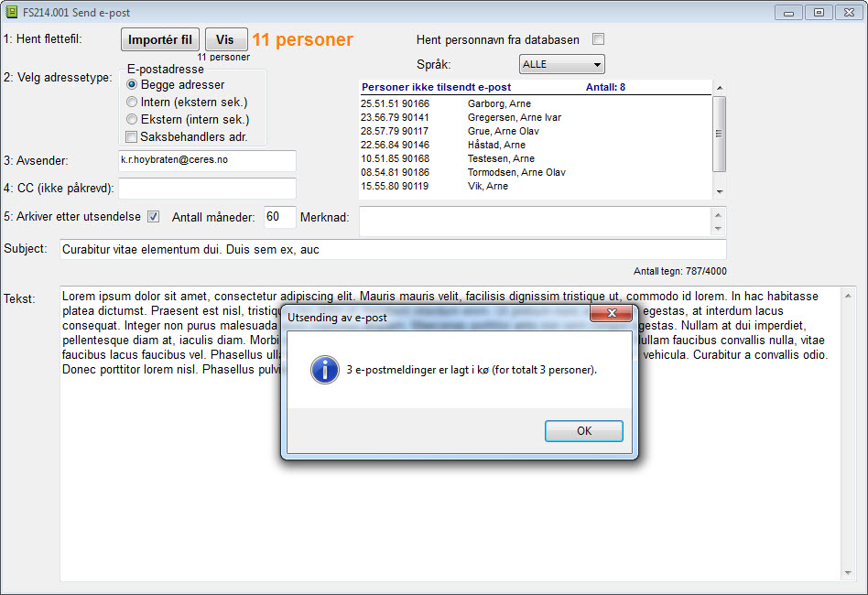Select the row for Tormodsen, Arne Olav
This screenshot has width=868, height=595.
tap(535, 172)
